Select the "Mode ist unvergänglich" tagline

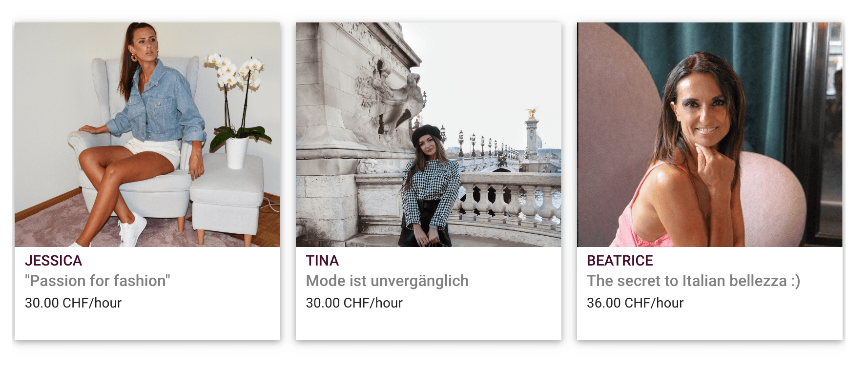(x=387, y=281)
